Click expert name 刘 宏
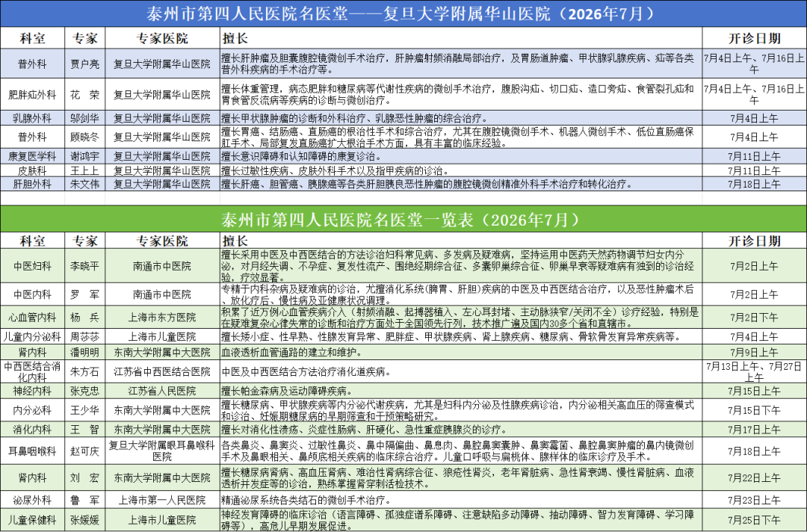The image size is (807, 532). click(85, 478)
